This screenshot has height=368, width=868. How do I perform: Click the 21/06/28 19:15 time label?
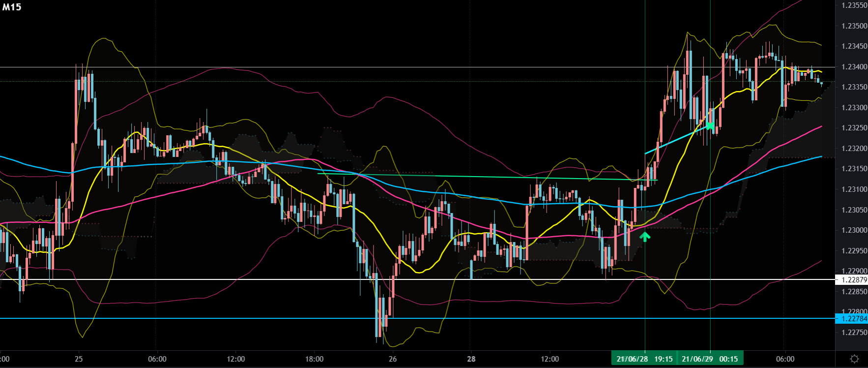coord(644,359)
